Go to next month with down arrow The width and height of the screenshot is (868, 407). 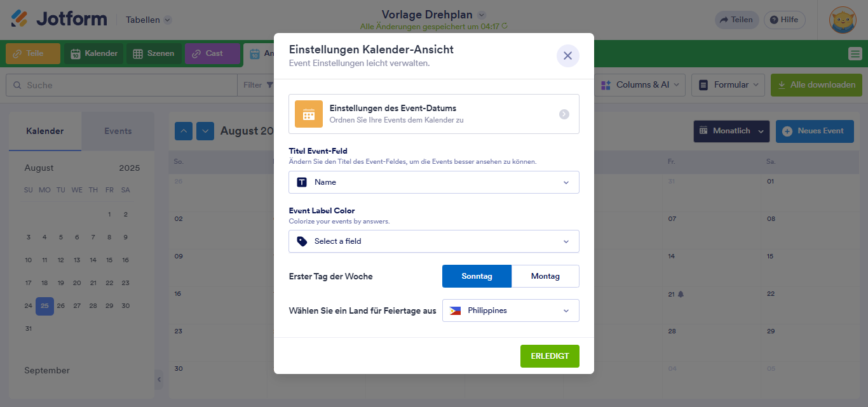tap(205, 131)
